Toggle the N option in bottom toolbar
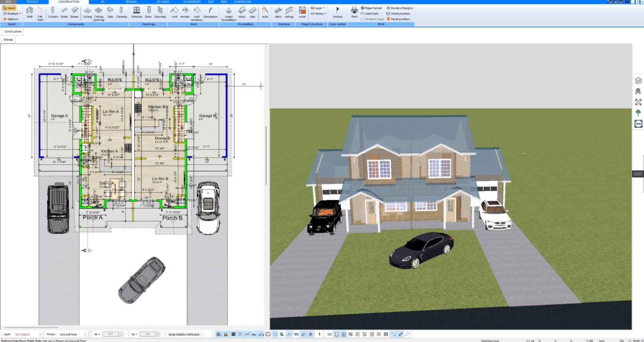The image size is (644, 342). [310, 334]
